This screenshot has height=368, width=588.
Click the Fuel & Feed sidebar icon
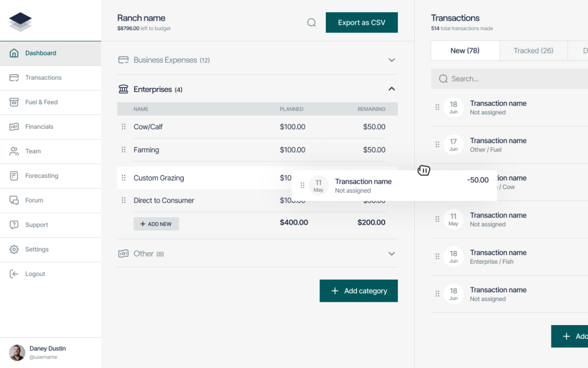click(14, 102)
